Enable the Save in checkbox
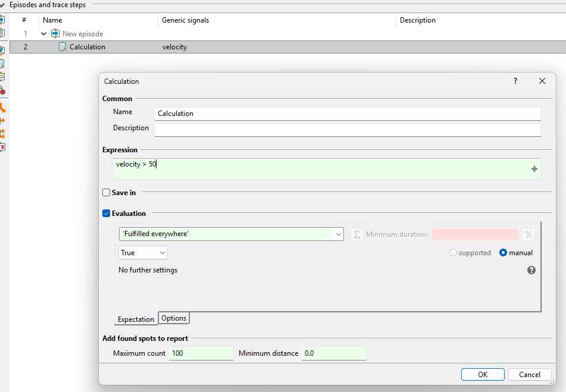566x392 pixels. [106, 193]
